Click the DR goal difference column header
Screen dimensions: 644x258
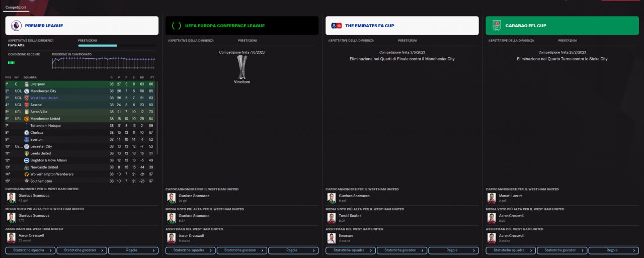point(143,77)
